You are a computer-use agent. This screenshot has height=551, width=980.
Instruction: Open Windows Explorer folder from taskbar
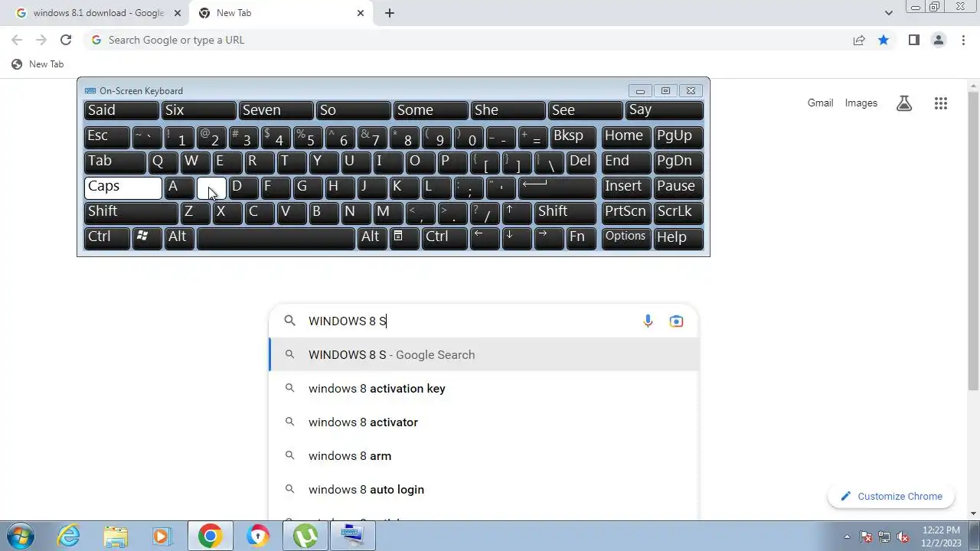point(116,536)
